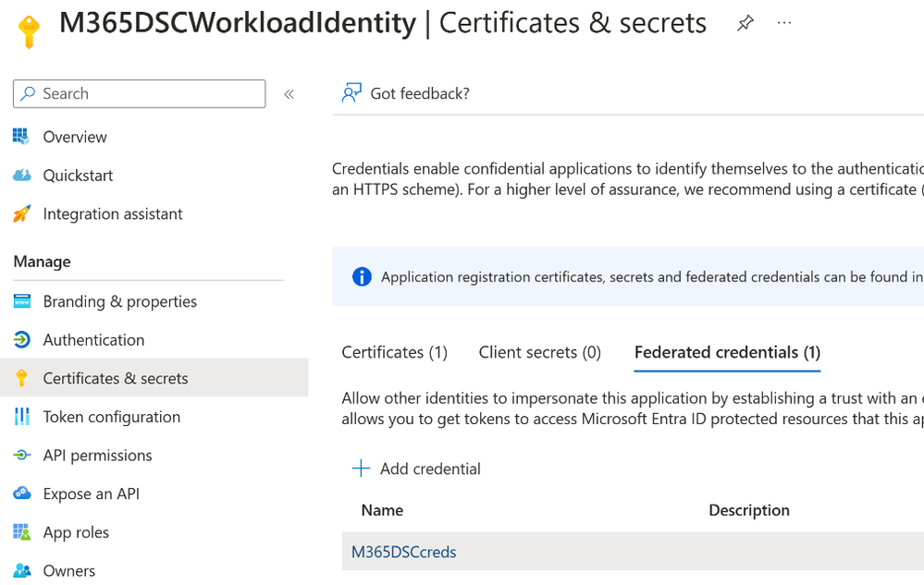Select the Federated credentials (1) tab

coord(727,352)
